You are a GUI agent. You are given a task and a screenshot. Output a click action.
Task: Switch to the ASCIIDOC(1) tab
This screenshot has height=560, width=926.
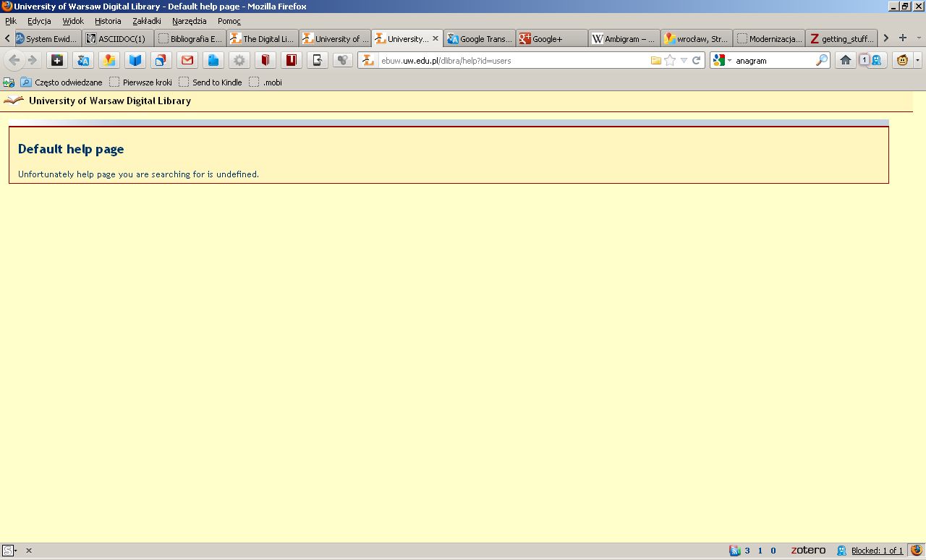pos(118,38)
